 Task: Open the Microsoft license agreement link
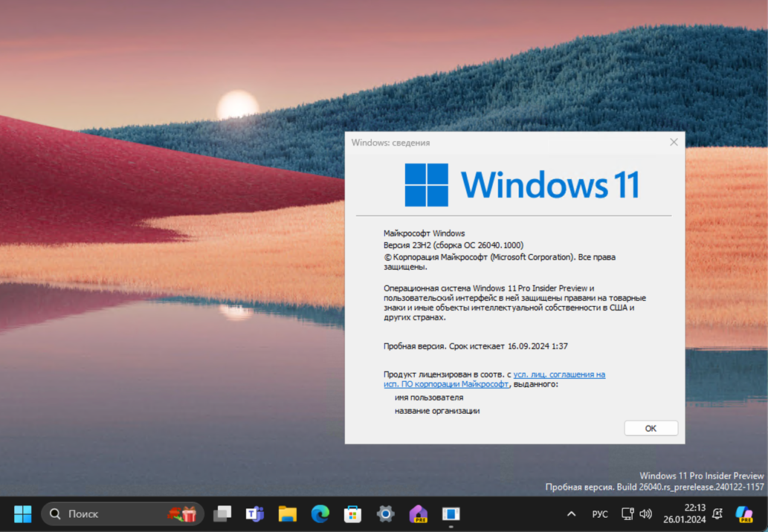(559, 374)
